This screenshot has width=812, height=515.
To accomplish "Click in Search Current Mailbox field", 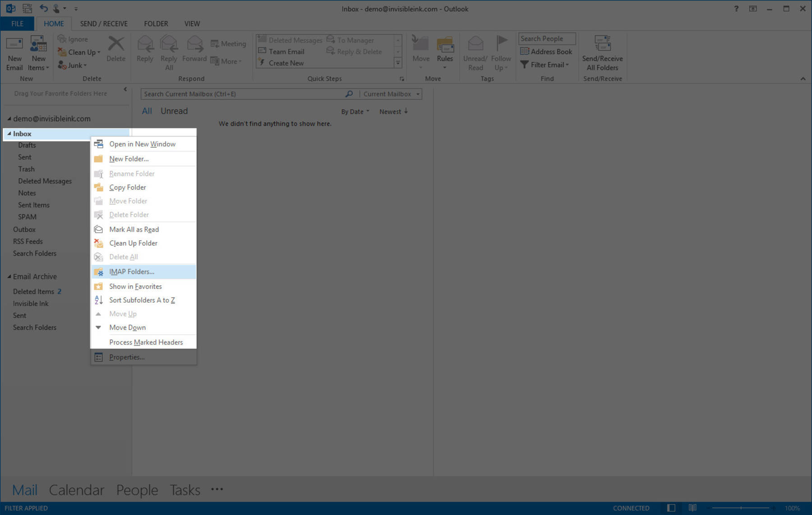I will coord(243,94).
